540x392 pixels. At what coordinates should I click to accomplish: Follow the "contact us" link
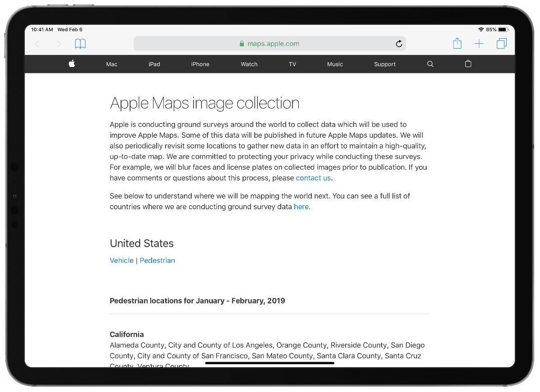click(x=313, y=178)
